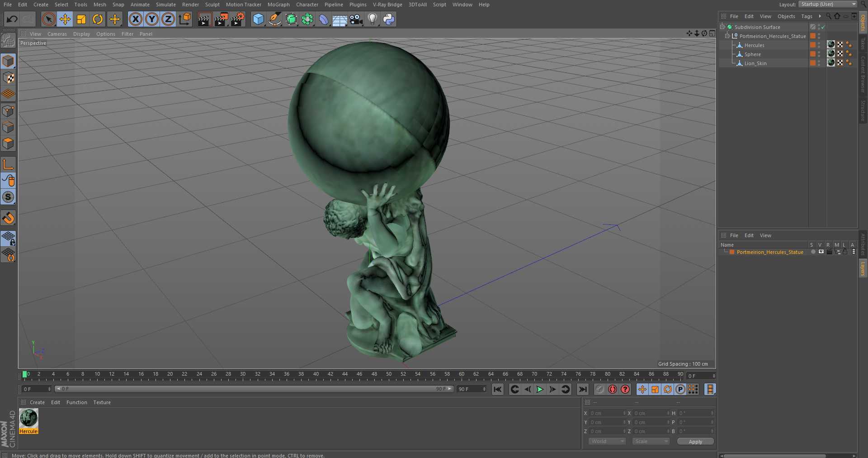
Task: Select the Hercules object
Action: click(x=754, y=45)
